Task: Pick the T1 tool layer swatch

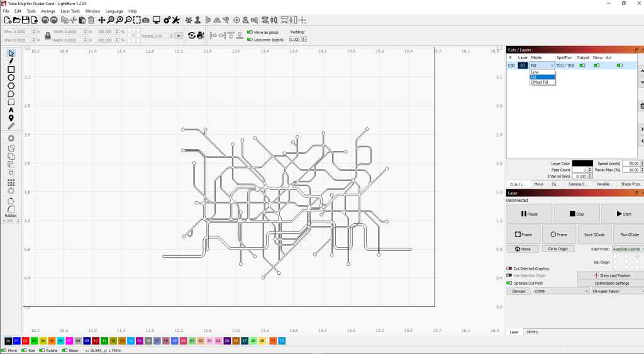Action: click(273, 341)
